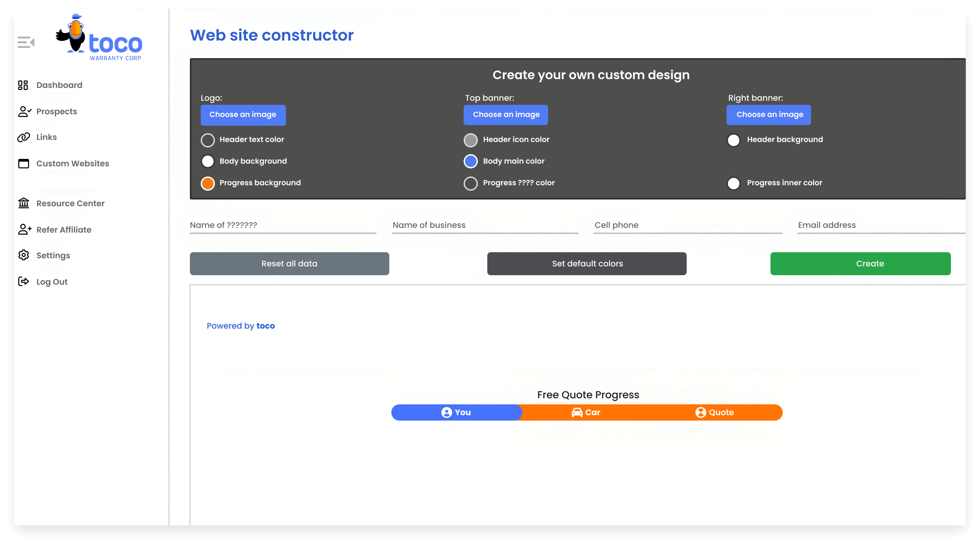This screenshot has width=980, height=545.
Task: Click the toco Warranty Corp logo
Action: pos(99,37)
